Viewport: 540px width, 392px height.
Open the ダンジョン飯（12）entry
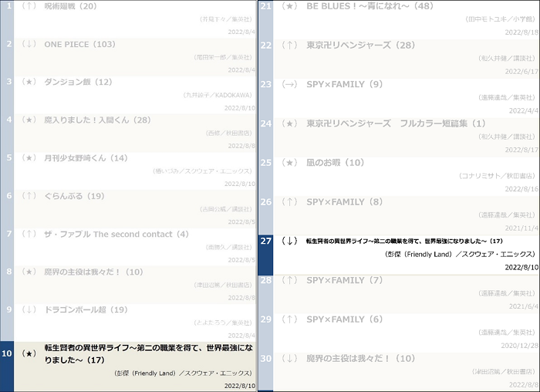pyautogui.click(x=78, y=82)
